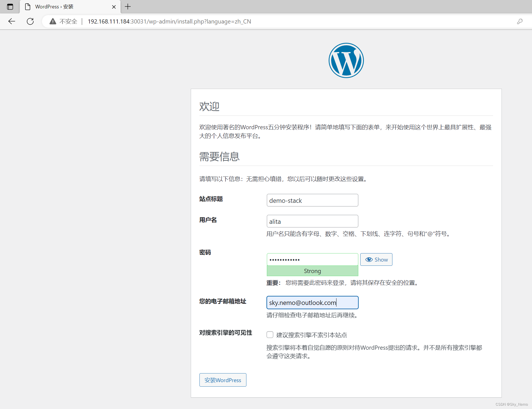Reveal the password with the Show toggle
The height and width of the screenshot is (409, 532).
[x=376, y=259]
